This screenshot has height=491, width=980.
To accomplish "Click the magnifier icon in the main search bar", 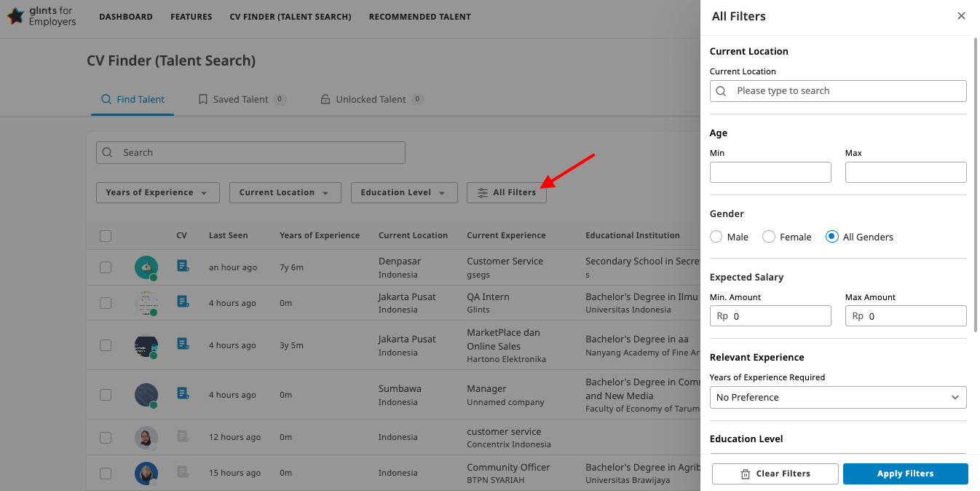I will click(107, 152).
